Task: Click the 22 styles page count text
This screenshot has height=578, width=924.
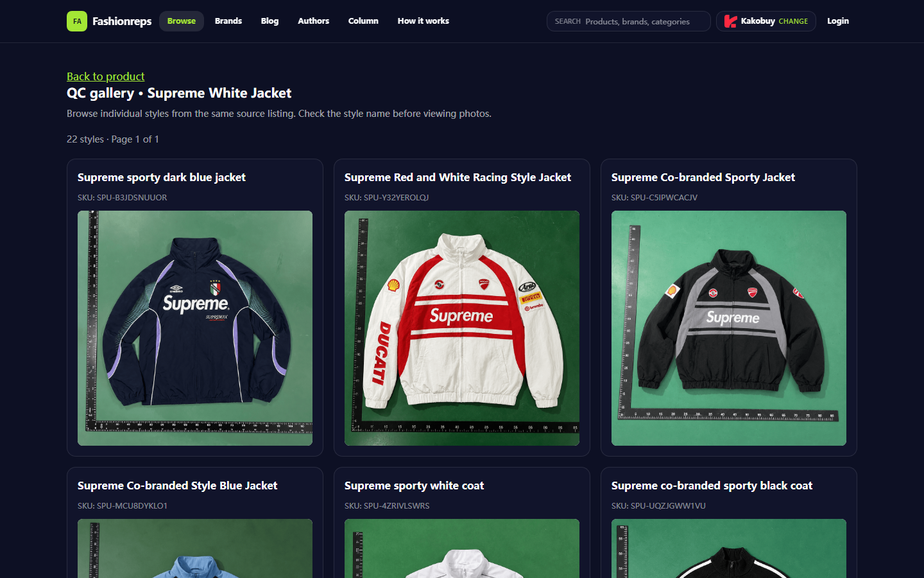Action: tap(113, 139)
